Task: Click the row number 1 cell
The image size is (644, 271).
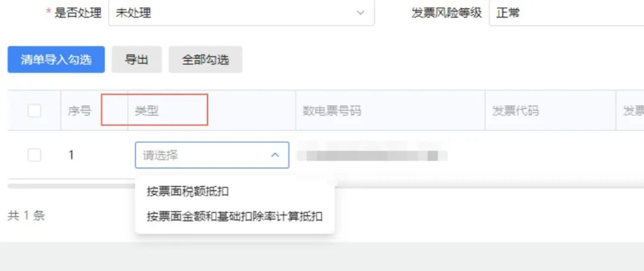Action: click(72, 155)
